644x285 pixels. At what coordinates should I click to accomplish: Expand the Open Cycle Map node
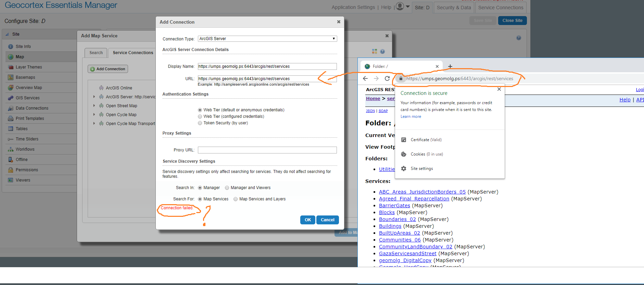pos(94,115)
